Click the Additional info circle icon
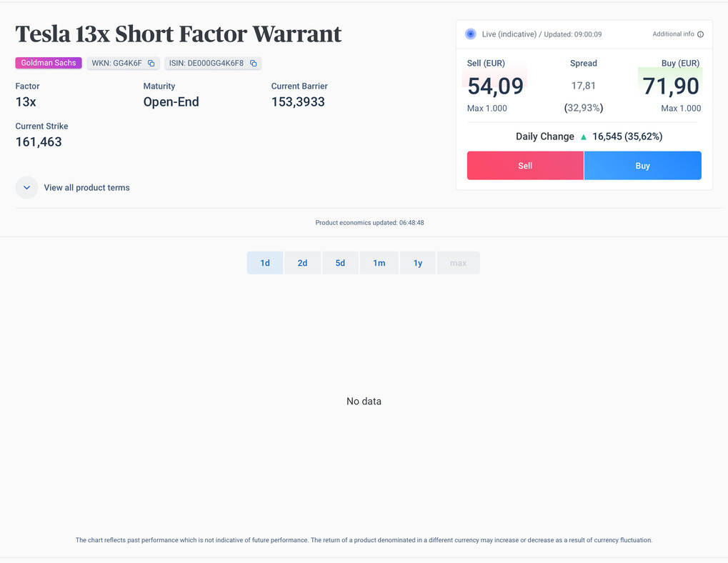This screenshot has height=563, width=728. pyautogui.click(x=700, y=34)
